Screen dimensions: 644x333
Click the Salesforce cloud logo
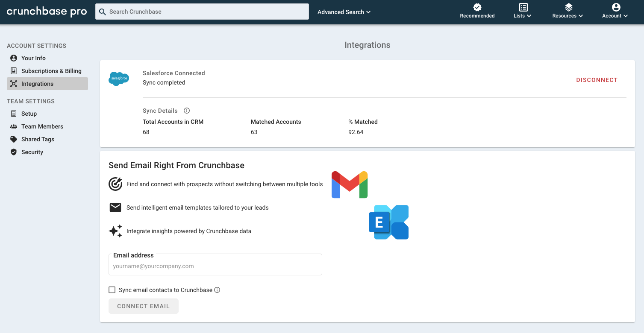pyautogui.click(x=119, y=79)
